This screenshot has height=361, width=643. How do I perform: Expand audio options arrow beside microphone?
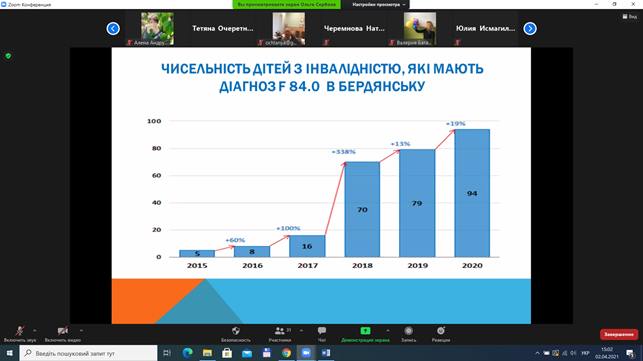pos(34,330)
